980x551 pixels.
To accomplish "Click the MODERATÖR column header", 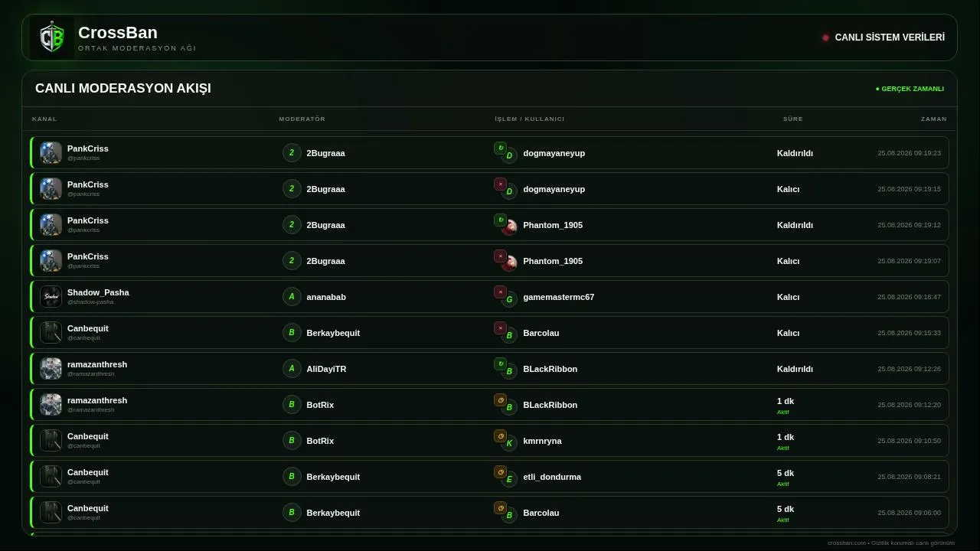I will tap(302, 119).
